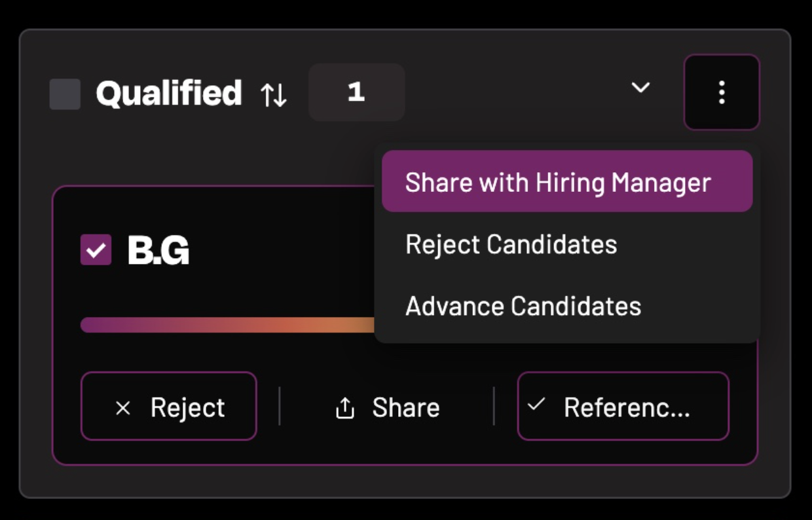Select all with the Qualified checkbox
This screenshot has height=520, width=812.
click(65, 94)
